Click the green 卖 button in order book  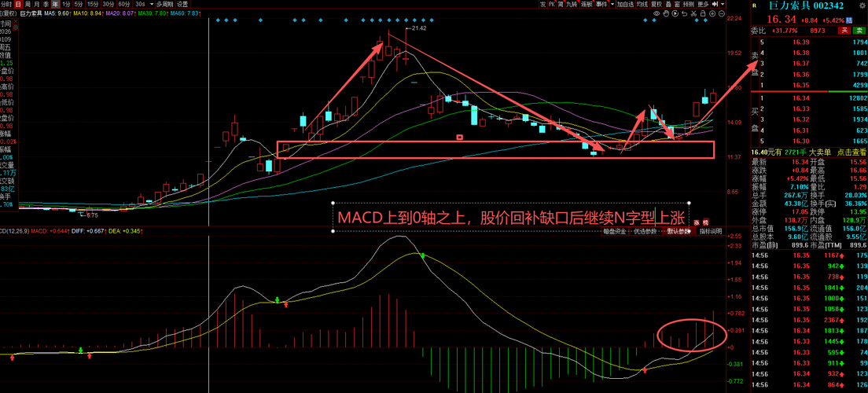859,31
